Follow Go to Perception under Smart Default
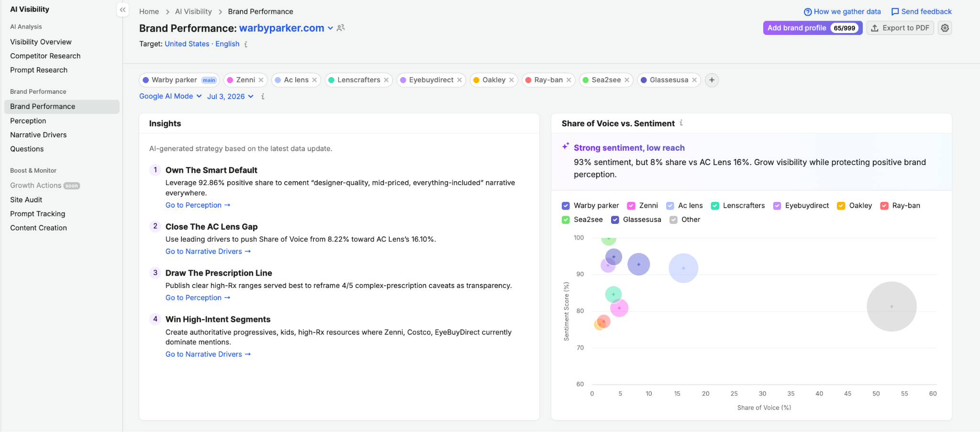Screen dimensions: 980x432 (198, 205)
